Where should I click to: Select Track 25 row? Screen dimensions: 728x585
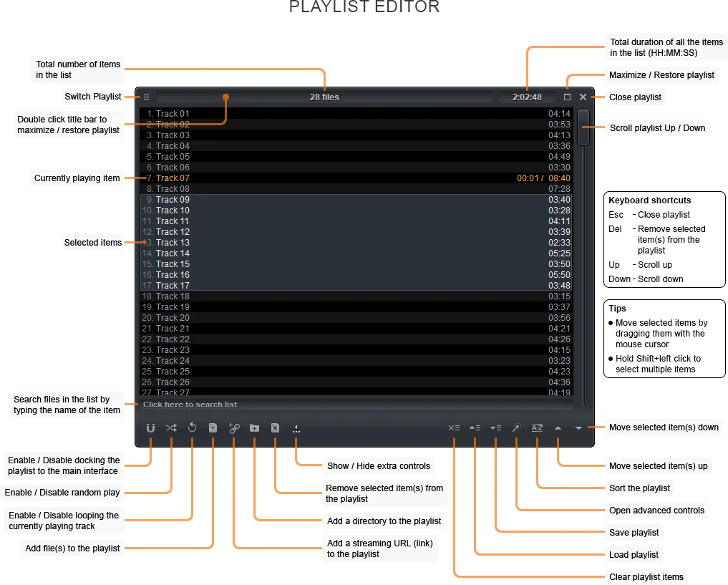pos(356,372)
